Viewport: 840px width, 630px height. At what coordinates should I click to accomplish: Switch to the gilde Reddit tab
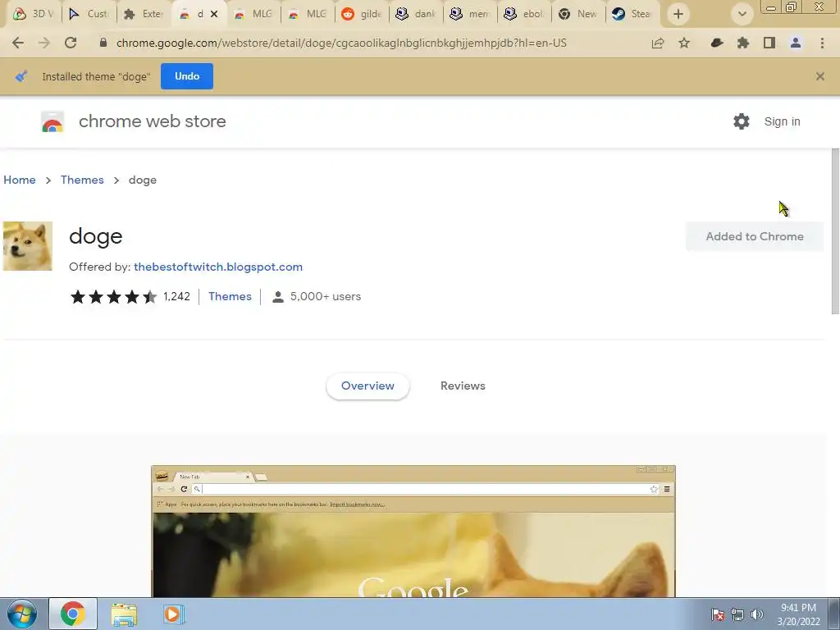click(362, 14)
